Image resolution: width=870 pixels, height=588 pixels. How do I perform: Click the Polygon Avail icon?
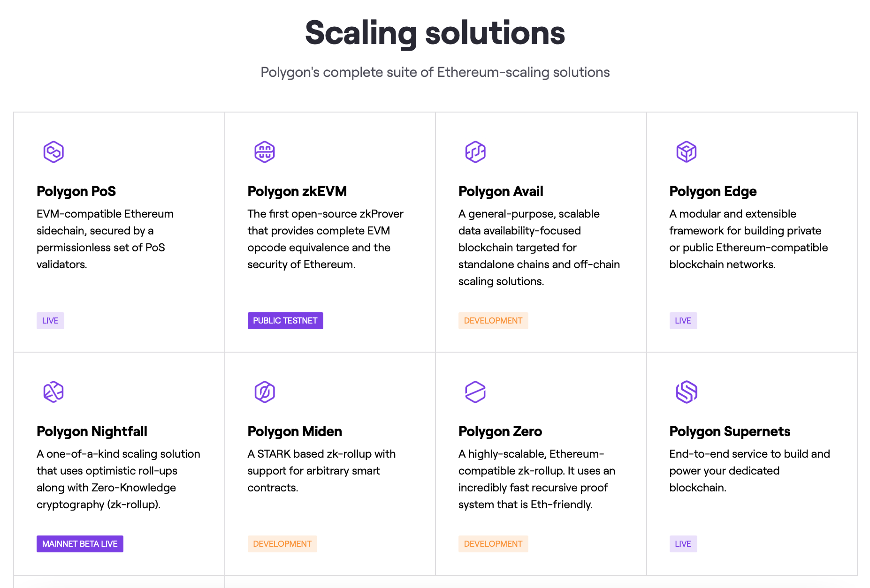[475, 152]
